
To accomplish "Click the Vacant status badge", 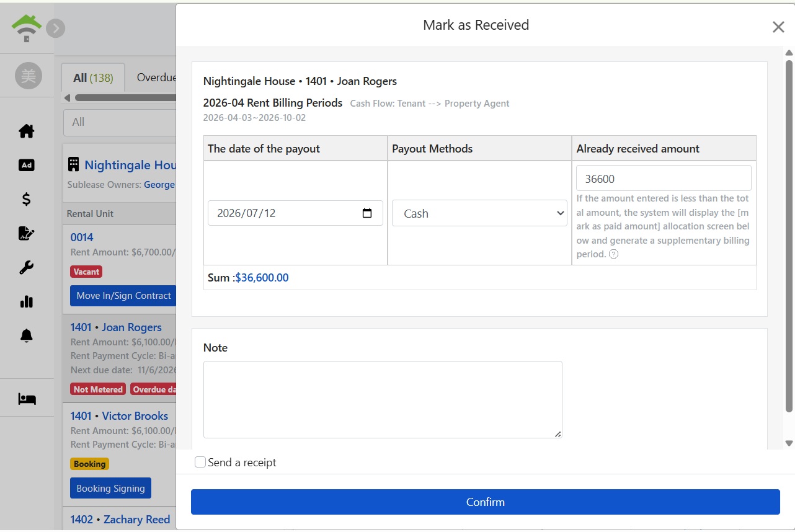I will (86, 272).
